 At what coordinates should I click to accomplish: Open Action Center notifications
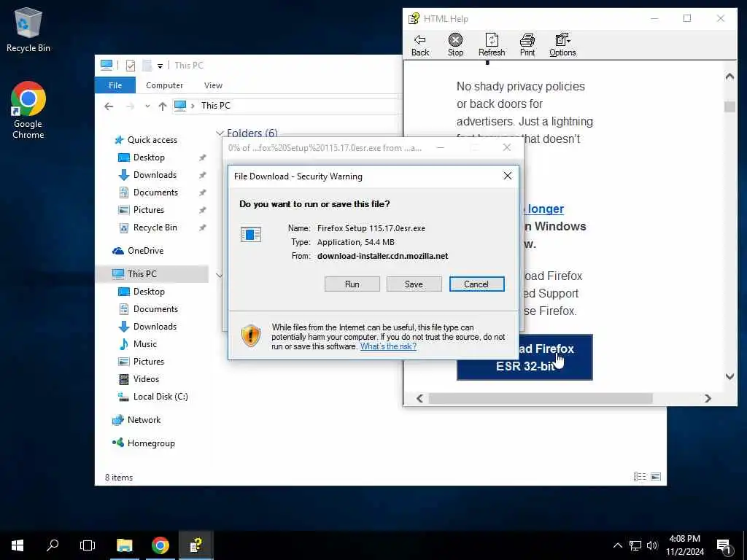tap(724, 546)
